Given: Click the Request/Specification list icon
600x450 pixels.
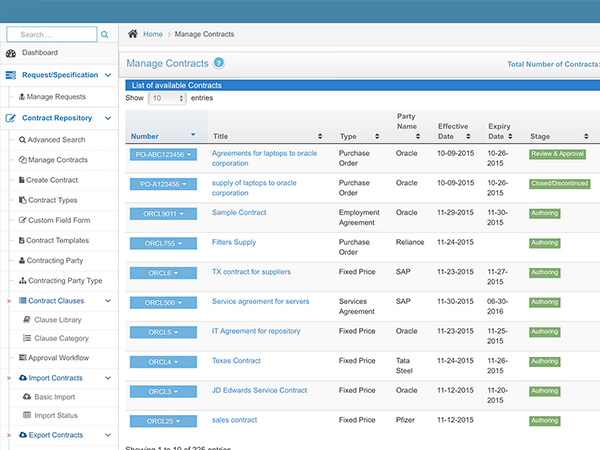Looking at the screenshot, I should 11,75.
